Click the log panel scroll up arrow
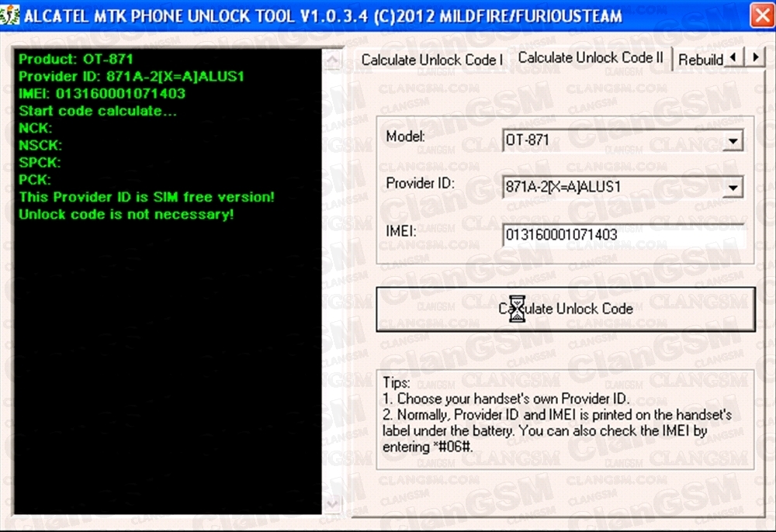The width and height of the screenshot is (776, 532). point(333,60)
